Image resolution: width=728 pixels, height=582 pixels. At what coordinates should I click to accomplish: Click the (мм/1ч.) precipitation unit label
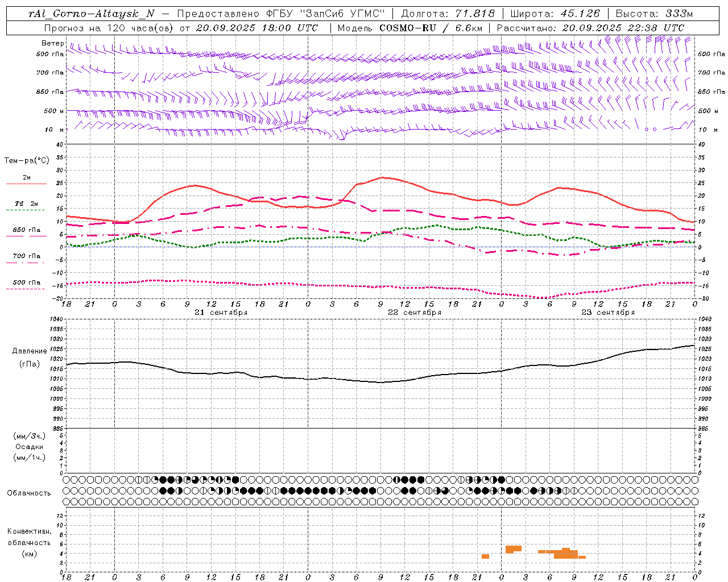30,458
